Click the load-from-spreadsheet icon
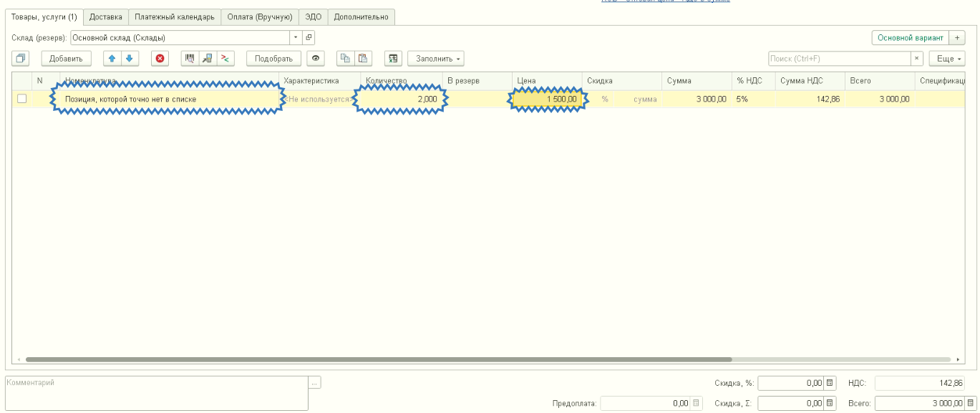 click(393, 59)
